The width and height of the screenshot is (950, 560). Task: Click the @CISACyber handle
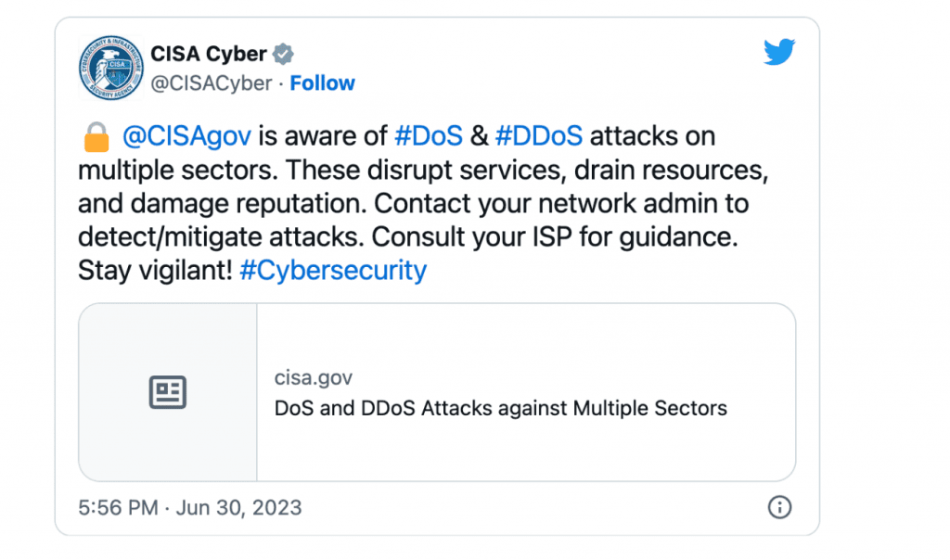pos(211,83)
